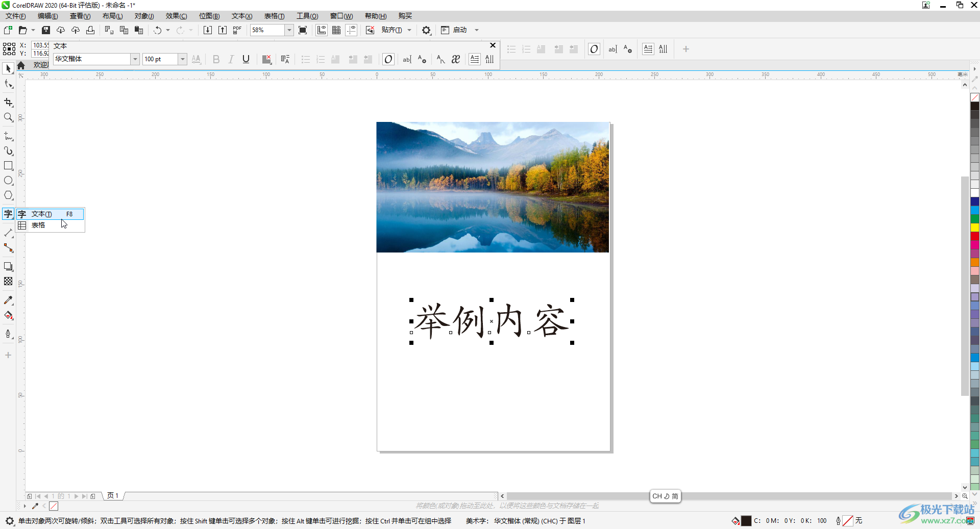Select the Shape edit tool
This screenshot has width=980, height=529.
click(x=8, y=84)
